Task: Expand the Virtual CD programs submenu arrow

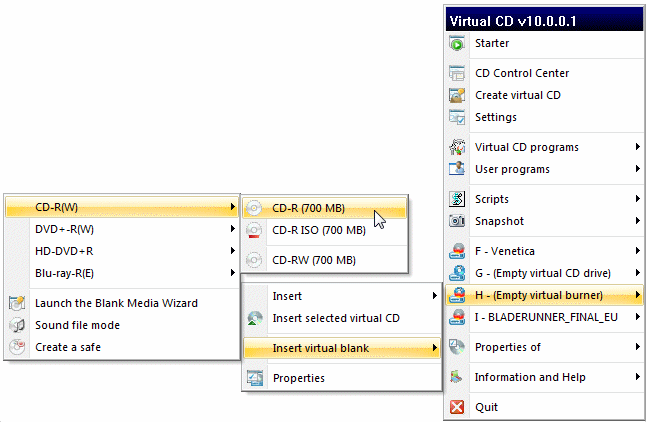Action: (x=637, y=147)
